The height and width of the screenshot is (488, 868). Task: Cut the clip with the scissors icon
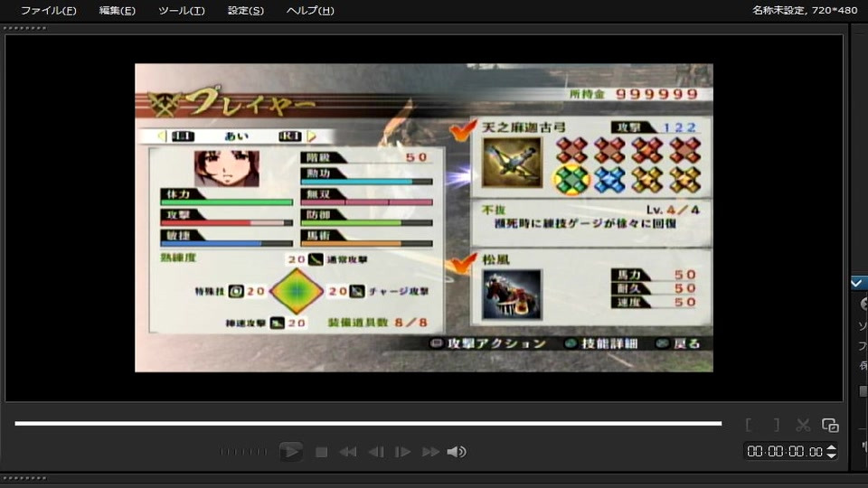(x=803, y=425)
